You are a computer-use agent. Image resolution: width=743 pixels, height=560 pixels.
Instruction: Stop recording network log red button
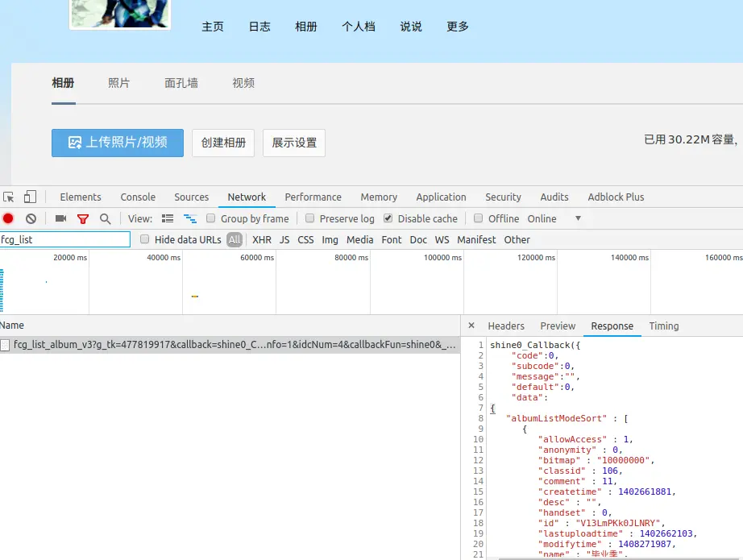tap(8, 218)
